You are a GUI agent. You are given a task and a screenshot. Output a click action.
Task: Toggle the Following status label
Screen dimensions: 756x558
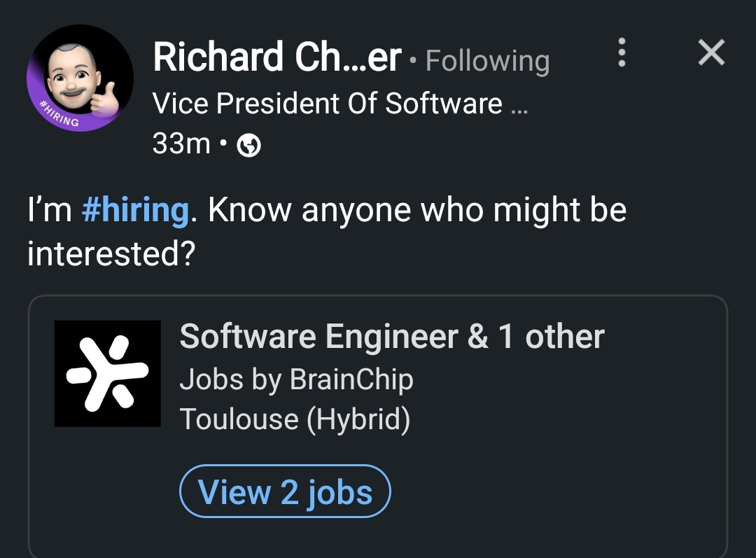pyautogui.click(x=487, y=60)
